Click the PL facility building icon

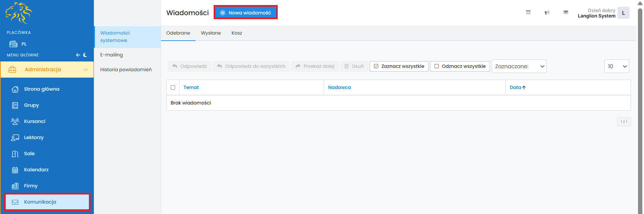[13, 44]
